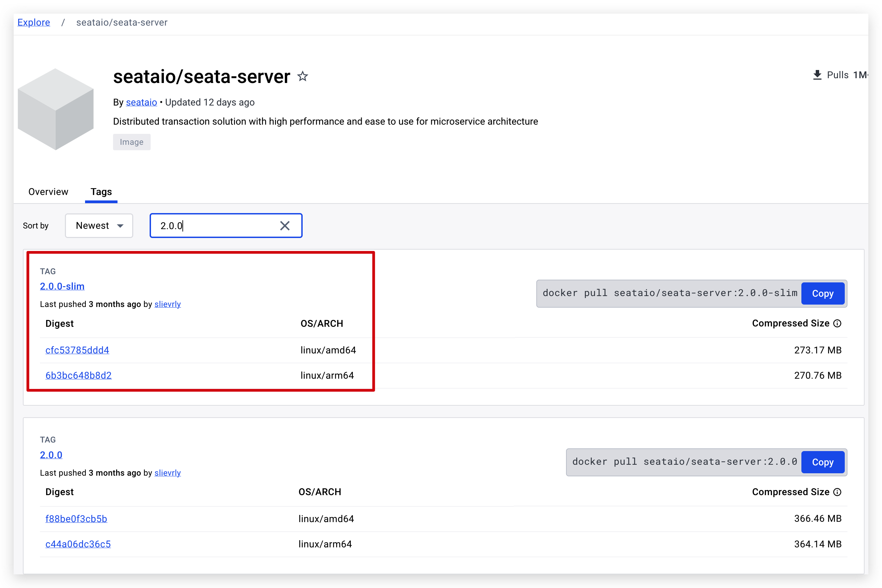Image resolution: width=882 pixels, height=588 pixels.
Task: Open slievrly profile under 2.0.0-slim
Action: tap(167, 304)
